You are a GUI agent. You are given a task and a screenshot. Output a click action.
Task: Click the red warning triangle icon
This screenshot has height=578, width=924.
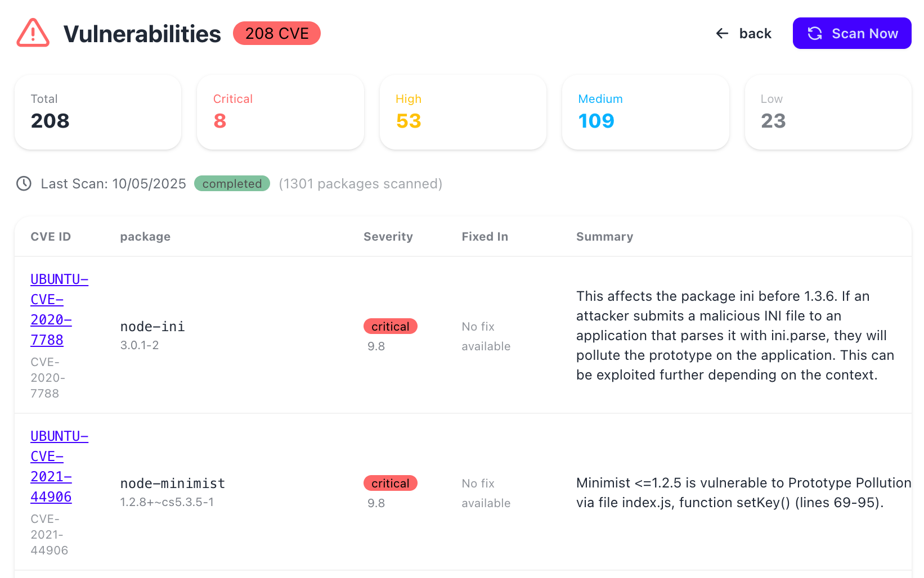point(33,33)
